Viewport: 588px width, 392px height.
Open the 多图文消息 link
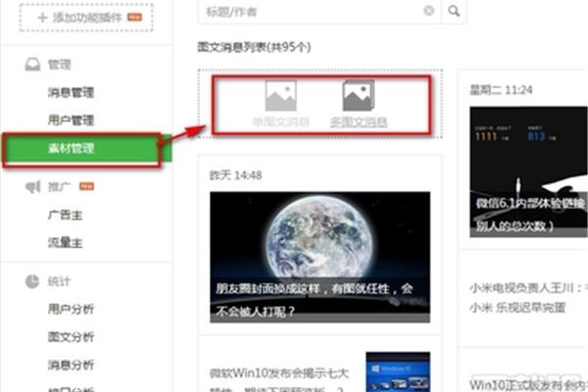(x=358, y=122)
